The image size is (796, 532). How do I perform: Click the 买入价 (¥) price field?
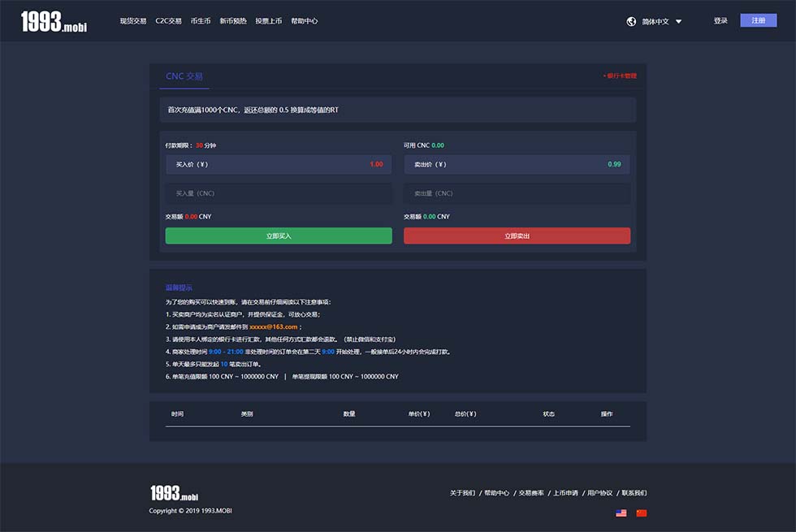(x=279, y=164)
